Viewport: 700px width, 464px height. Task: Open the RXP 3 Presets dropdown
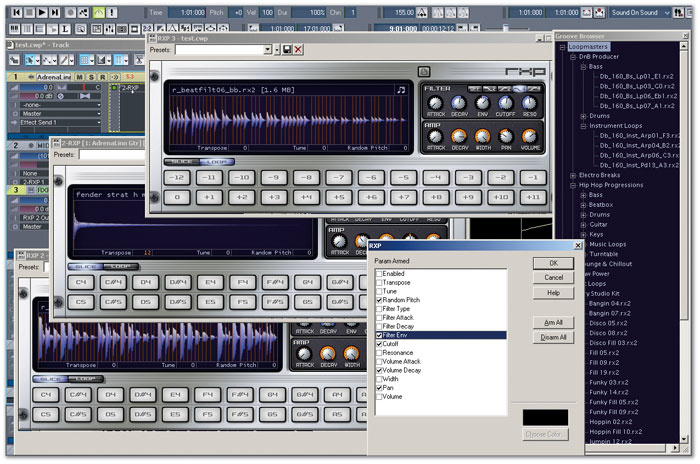point(267,49)
